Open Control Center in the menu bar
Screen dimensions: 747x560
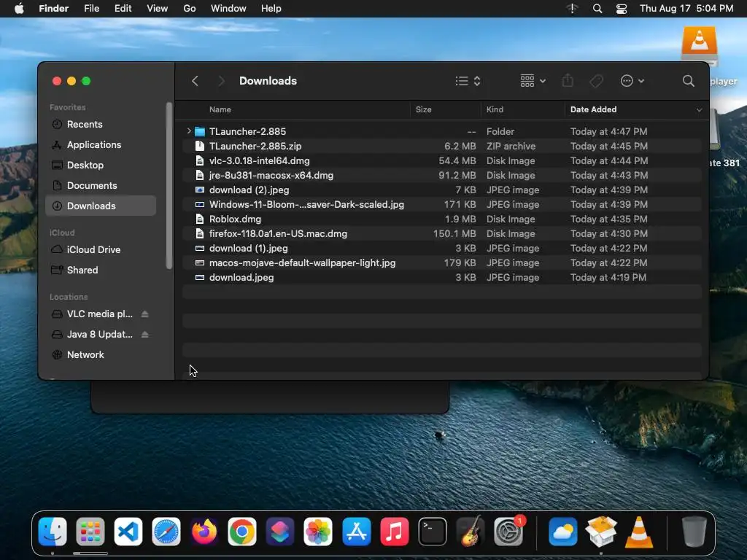click(x=622, y=9)
